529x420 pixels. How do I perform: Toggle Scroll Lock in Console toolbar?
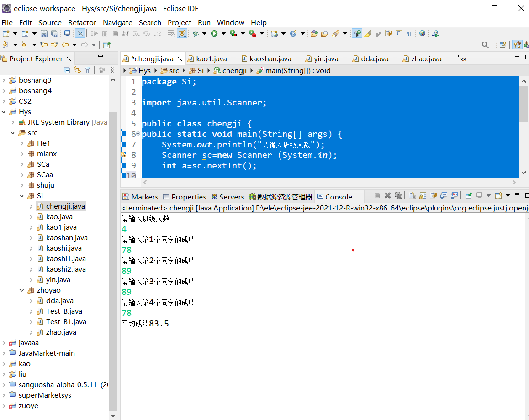point(423,195)
